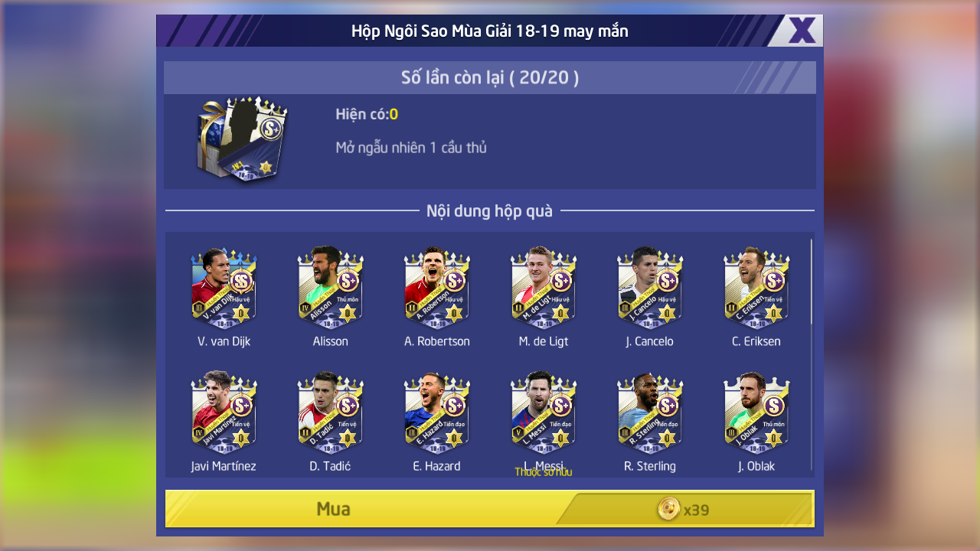Open the J. Oblak goalkeeper card

click(x=756, y=412)
